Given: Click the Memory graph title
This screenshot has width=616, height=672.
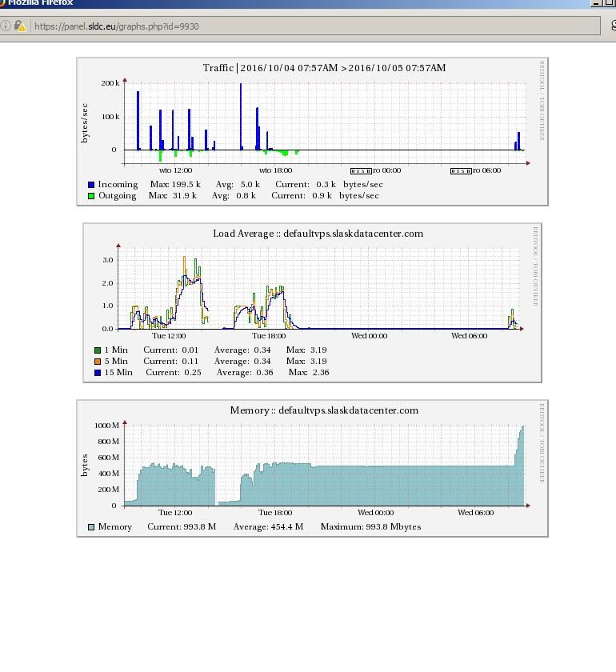Looking at the screenshot, I should [x=324, y=410].
